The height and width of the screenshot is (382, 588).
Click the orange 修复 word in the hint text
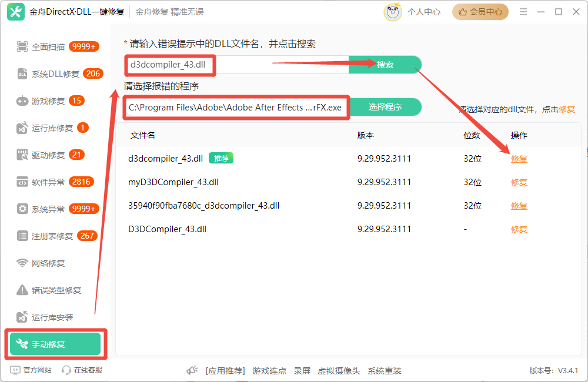567,109
